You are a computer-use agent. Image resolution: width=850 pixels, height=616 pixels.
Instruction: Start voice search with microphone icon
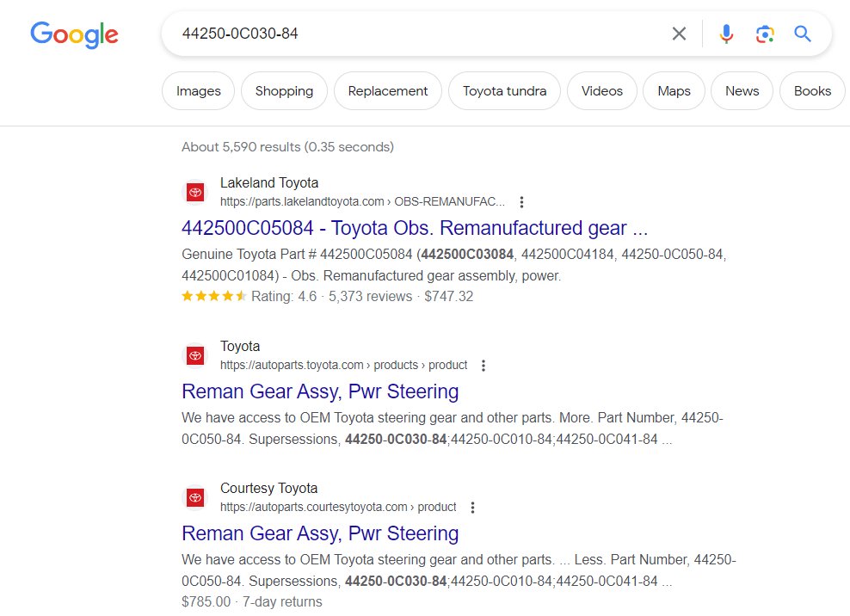click(726, 34)
